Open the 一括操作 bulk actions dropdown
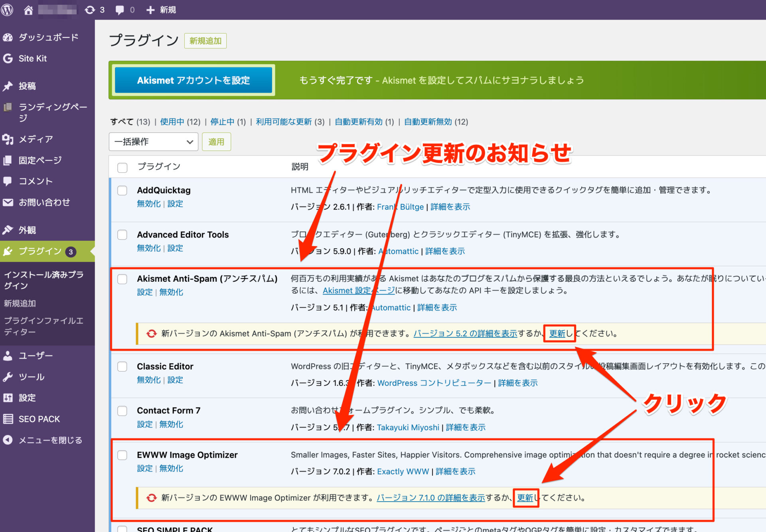 pyautogui.click(x=154, y=142)
